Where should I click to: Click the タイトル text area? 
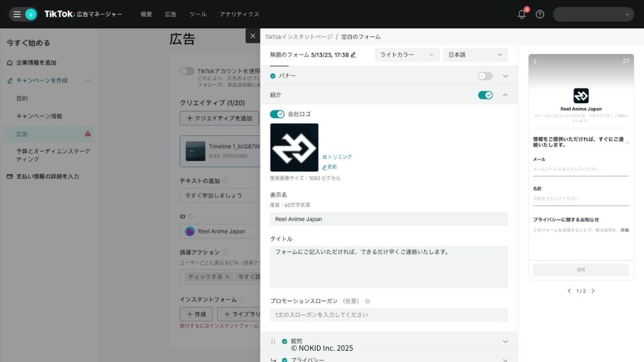[389, 266]
